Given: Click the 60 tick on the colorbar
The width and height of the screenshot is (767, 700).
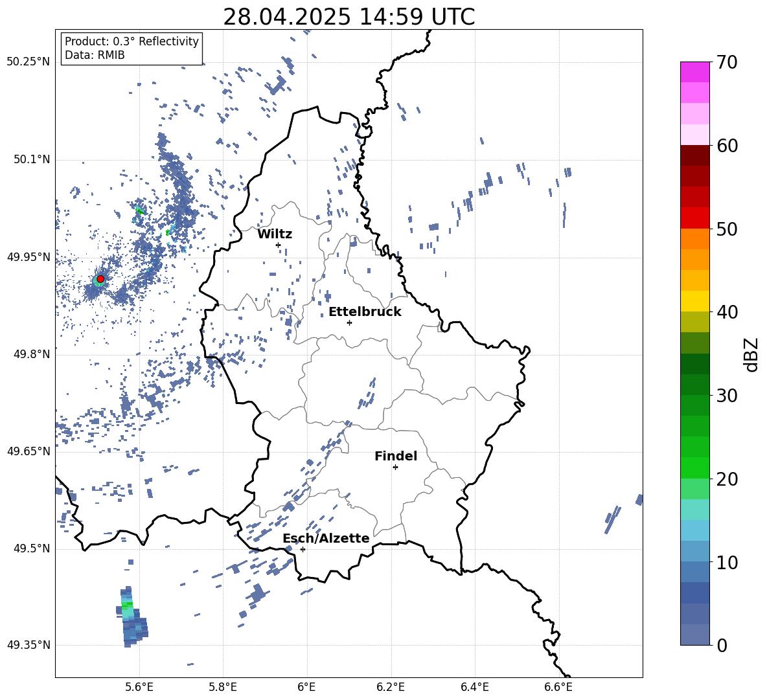Looking at the screenshot, I should (x=727, y=145).
